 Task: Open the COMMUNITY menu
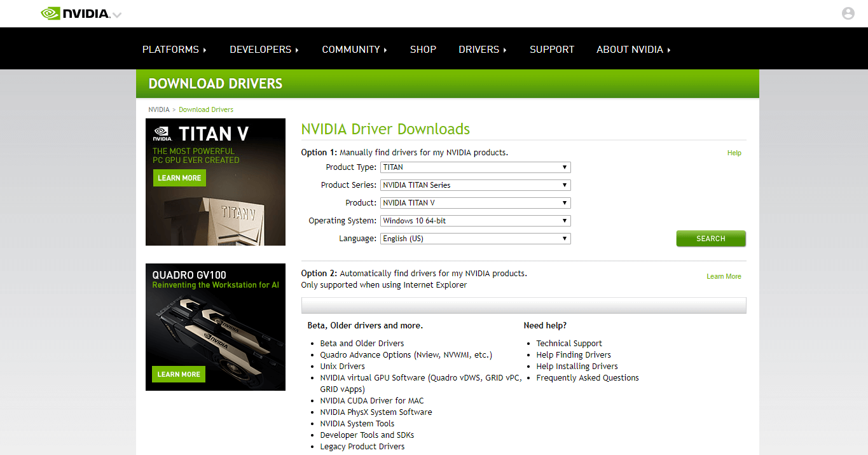coord(354,49)
